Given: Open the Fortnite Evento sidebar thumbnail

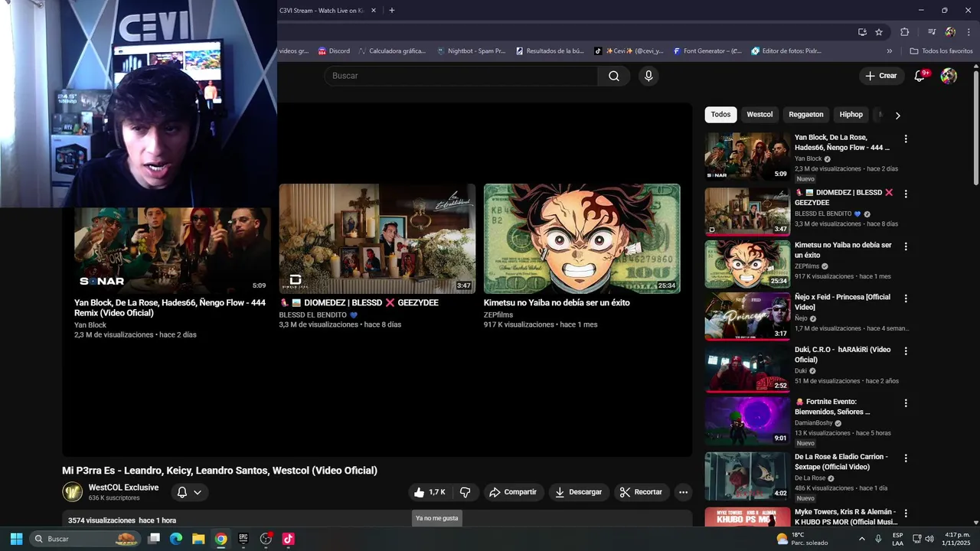Looking at the screenshot, I should 747,421.
